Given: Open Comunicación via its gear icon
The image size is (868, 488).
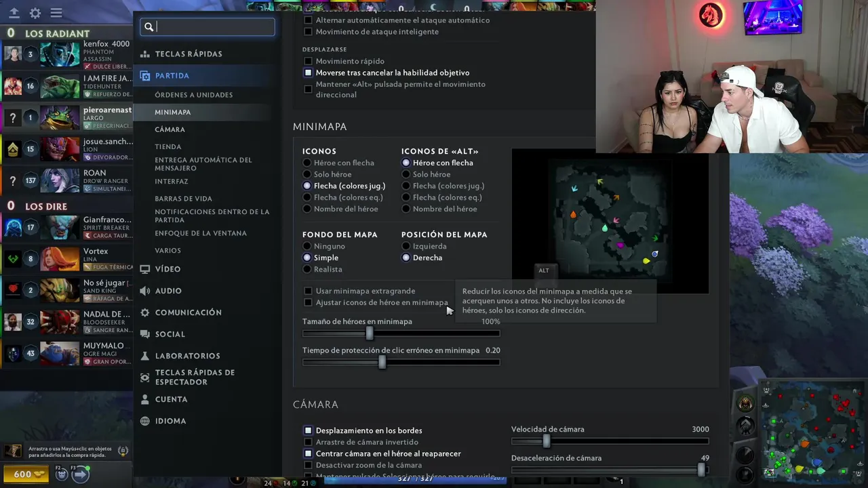Looking at the screenshot, I should 144,312.
